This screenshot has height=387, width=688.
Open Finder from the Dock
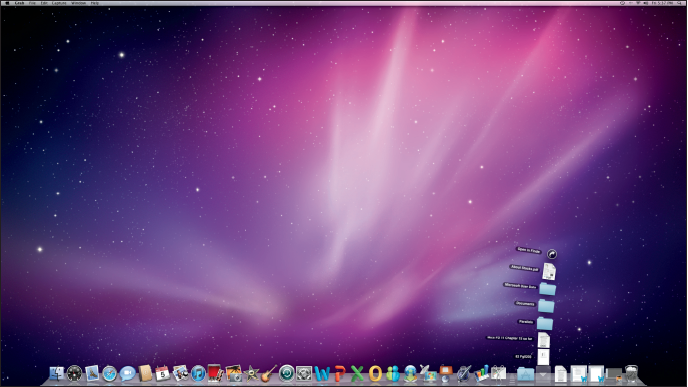click(57, 374)
